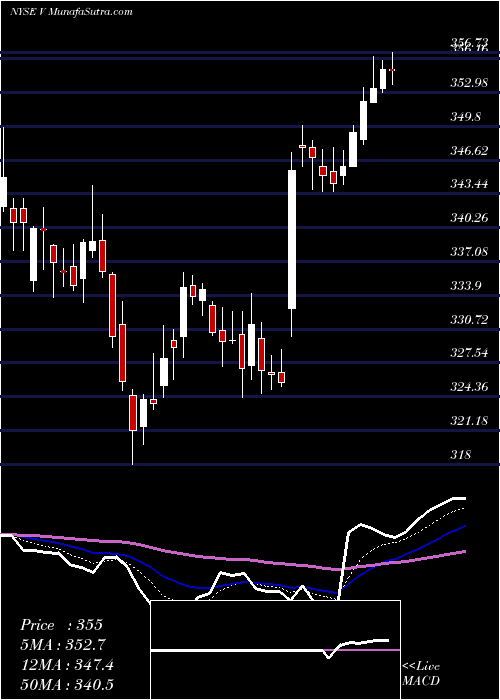This screenshot has height=700, width=500.
Task: Click the 343.44 price axis label
Action: point(469,184)
